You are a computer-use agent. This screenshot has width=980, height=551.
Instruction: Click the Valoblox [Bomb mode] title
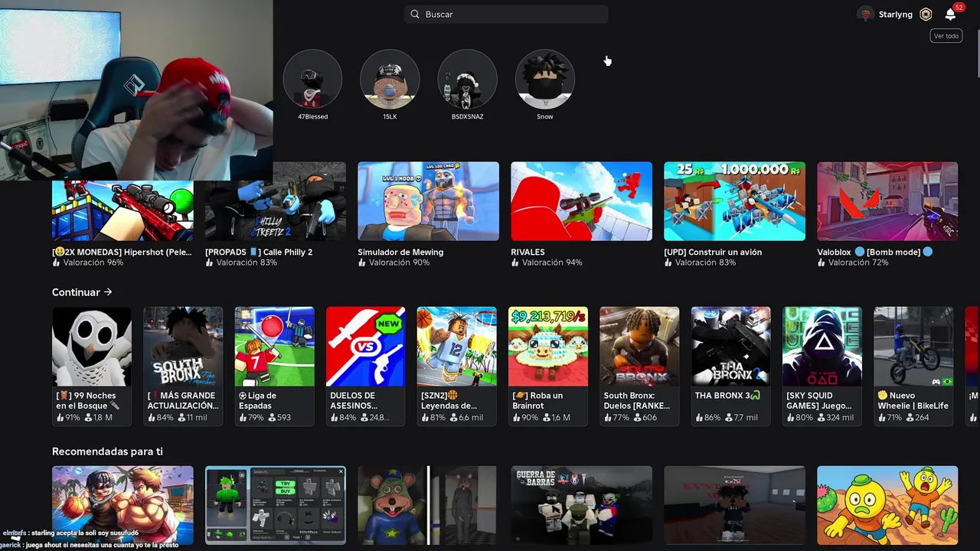875,252
